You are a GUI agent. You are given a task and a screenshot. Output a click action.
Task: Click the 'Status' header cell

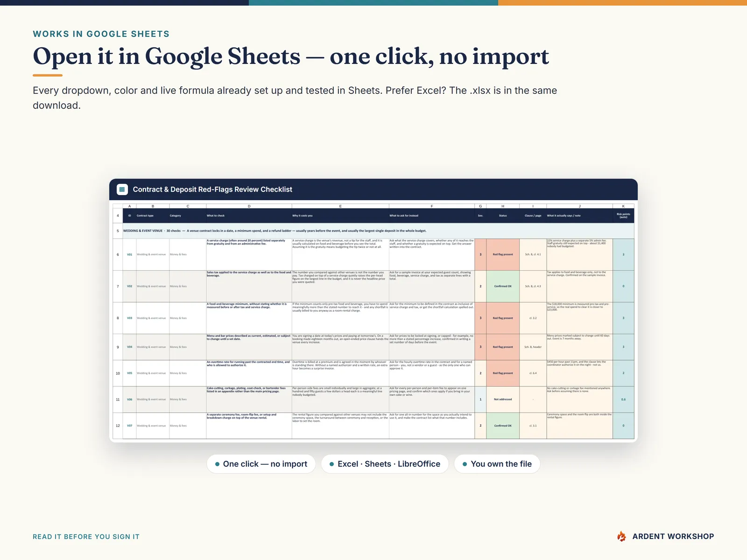click(503, 216)
